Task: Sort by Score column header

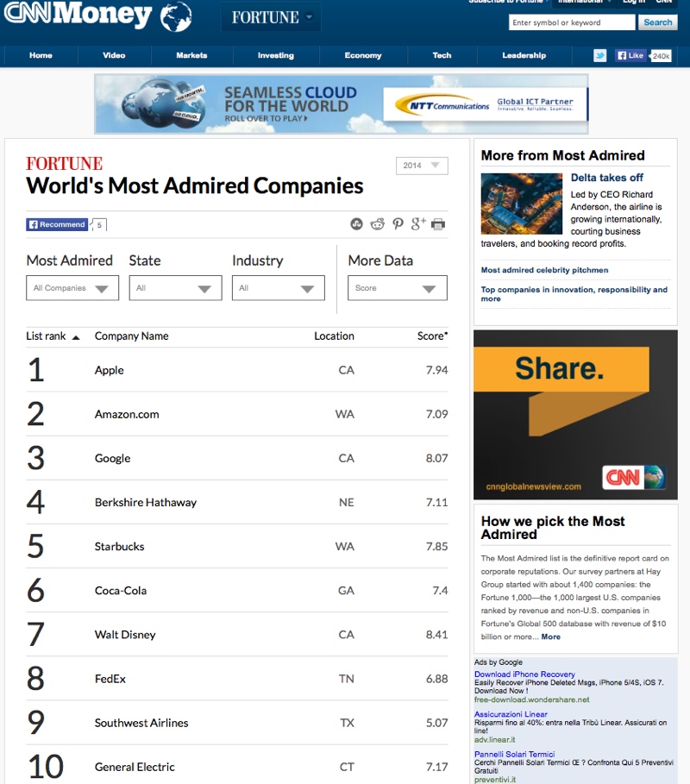Action: point(432,336)
